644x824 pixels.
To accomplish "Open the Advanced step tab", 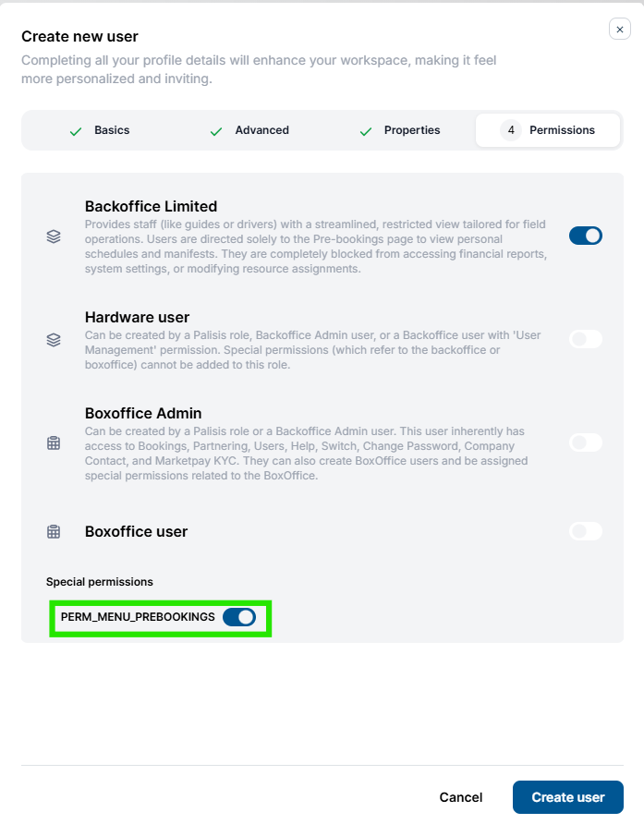I will (249, 130).
